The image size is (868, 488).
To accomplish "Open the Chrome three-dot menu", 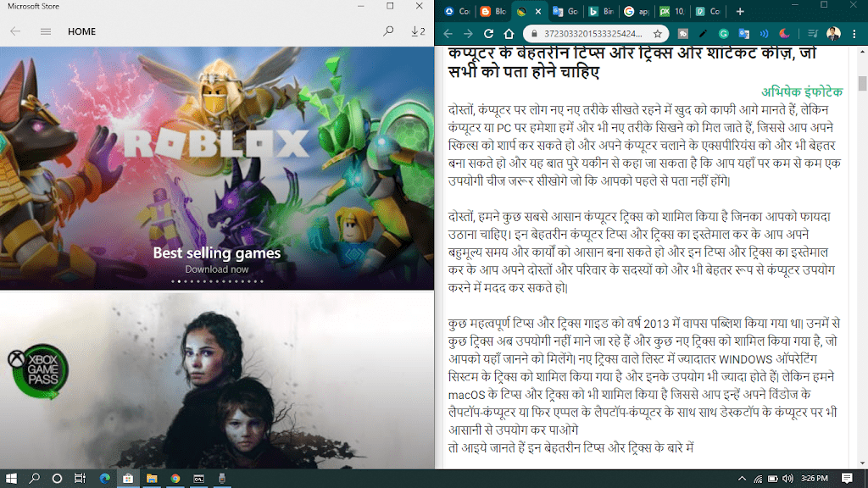I will point(854,34).
